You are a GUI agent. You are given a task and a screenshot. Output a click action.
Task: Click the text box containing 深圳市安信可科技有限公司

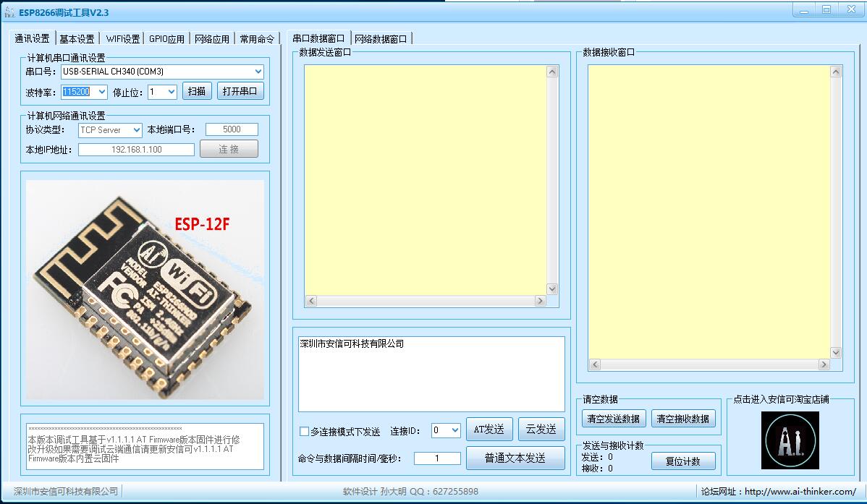tap(431, 374)
